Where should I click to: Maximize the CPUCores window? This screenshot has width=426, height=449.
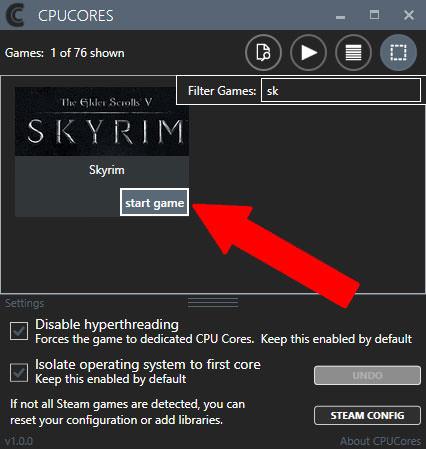[374, 15]
